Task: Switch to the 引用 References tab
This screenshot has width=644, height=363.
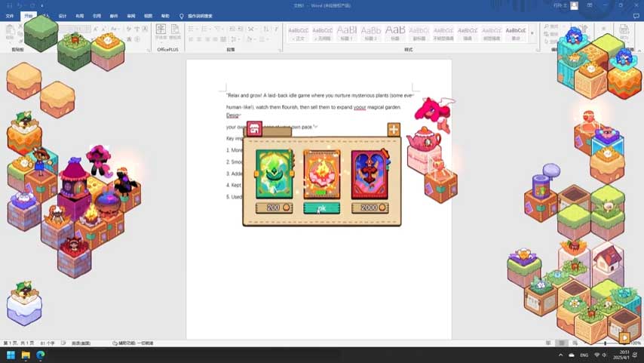Action: [x=97, y=16]
